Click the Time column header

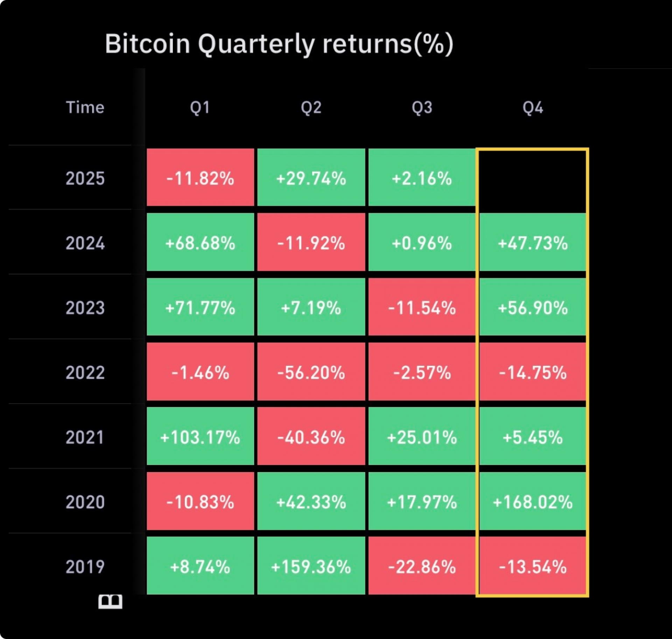pos(85,107)
